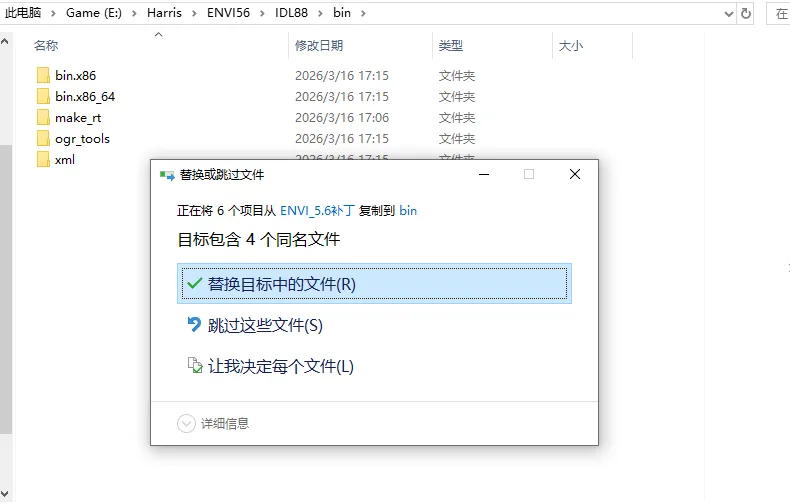The height and width of the screenshot is (504, 790).
Task: Click the decide-per-file compare icon
Action: (194, 365)
